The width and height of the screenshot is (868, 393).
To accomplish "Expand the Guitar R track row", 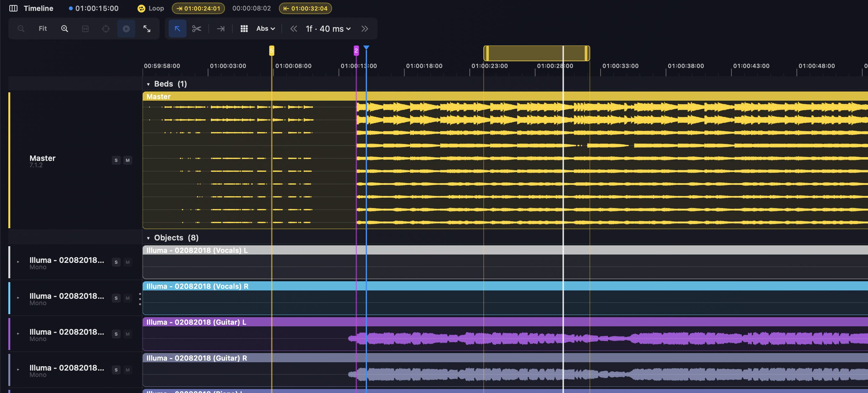I will [x=18, y=370].
